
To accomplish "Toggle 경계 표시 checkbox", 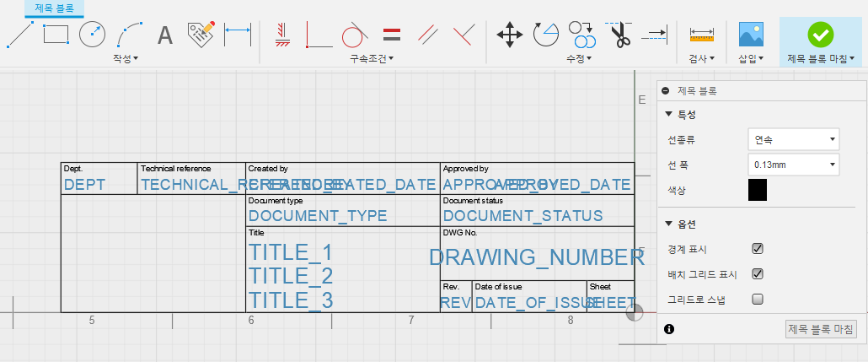I will point(758,249).
